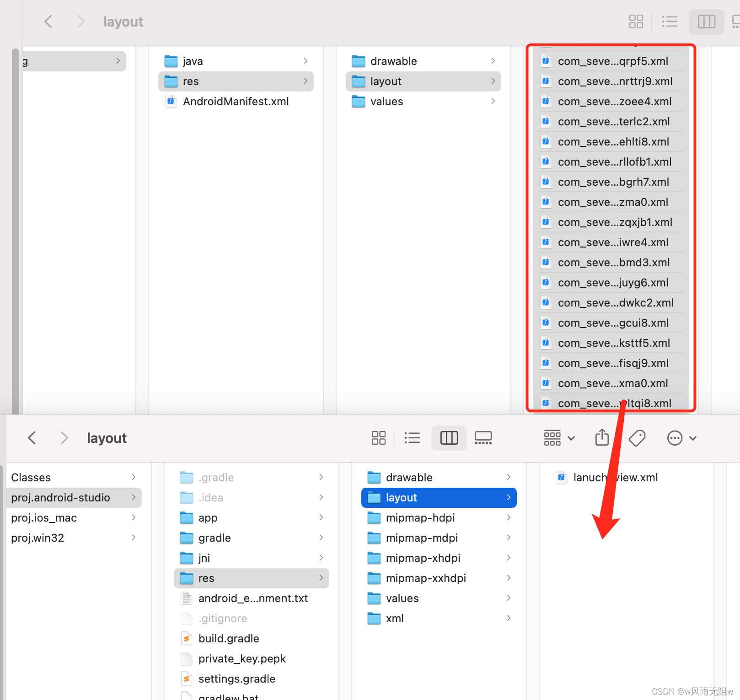Select Classes folder in lower window
Viewport: 740px width, 700px height.
point(74,477)
